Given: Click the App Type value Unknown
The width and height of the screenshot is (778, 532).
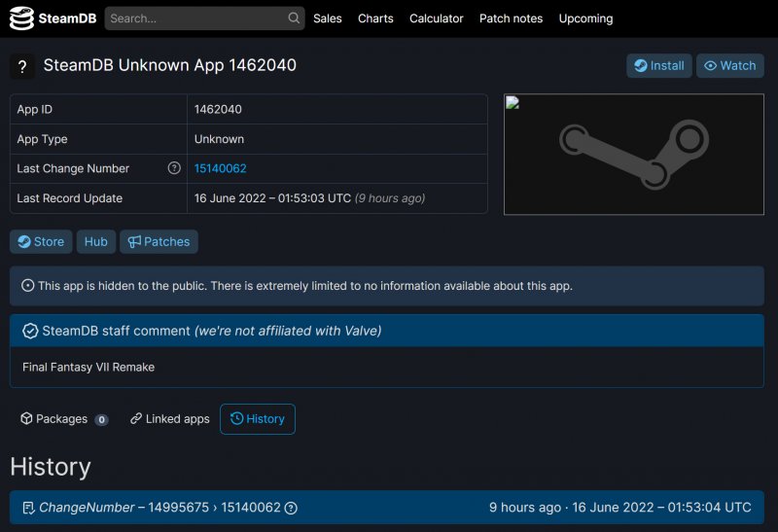Looking at the screenshot, I should tap(219, 139).
